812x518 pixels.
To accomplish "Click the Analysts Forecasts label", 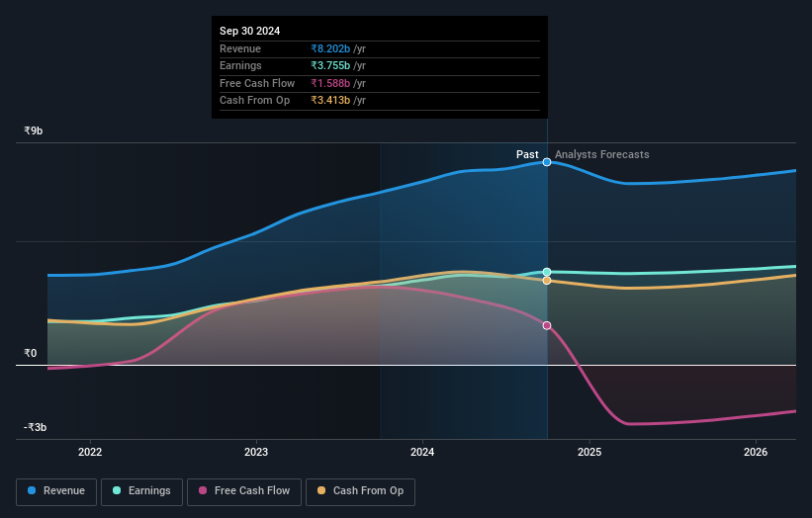I will coord(601,155).
